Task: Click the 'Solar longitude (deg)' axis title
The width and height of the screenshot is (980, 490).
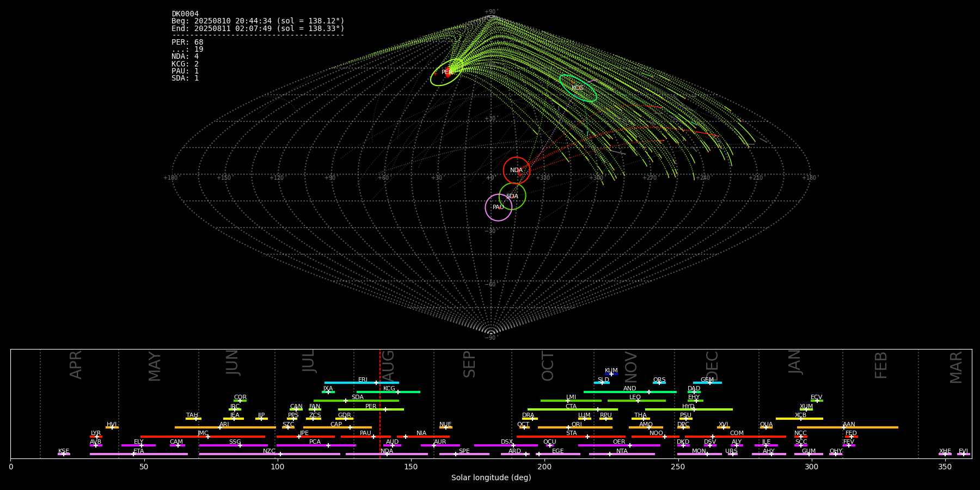Action: (x=491, y=478)
